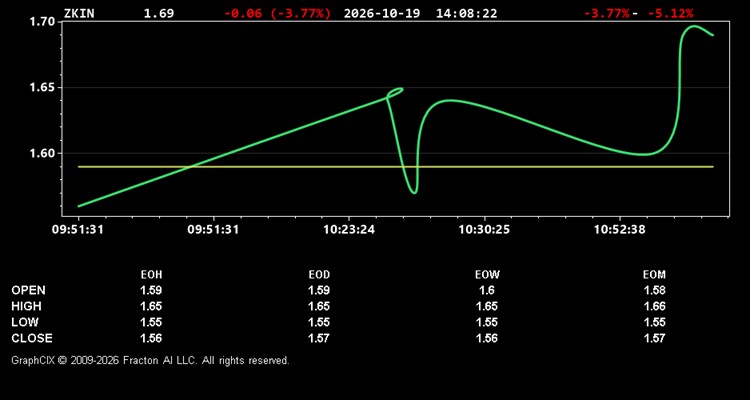Select the date 2026-10-19
Screen dimensions: 750x400
tap(382, 13)
